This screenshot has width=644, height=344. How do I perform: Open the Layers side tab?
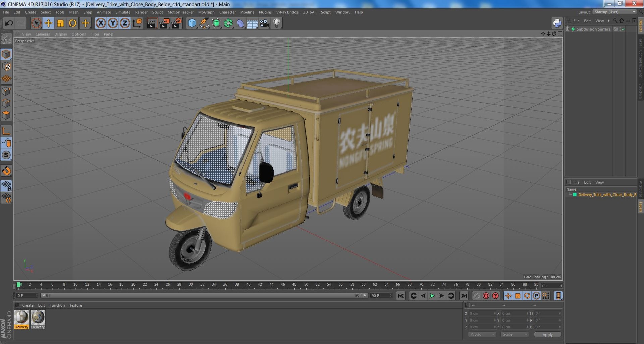tap(641, 207)
